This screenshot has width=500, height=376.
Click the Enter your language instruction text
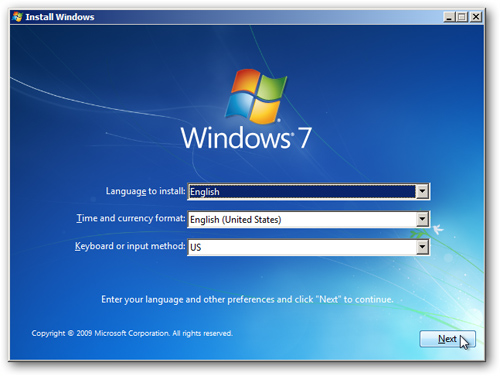(247, 299)
